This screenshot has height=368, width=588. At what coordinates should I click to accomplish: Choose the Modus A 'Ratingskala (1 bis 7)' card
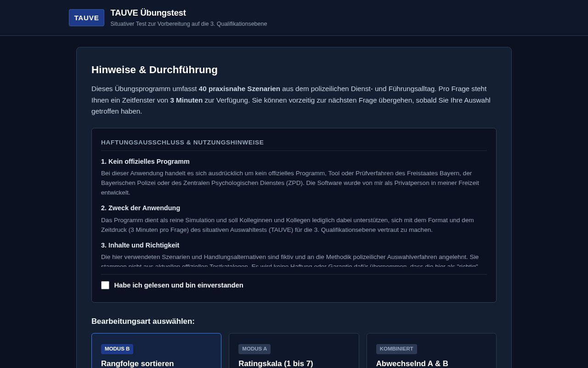pyautogui.click(x=294, y=351)
